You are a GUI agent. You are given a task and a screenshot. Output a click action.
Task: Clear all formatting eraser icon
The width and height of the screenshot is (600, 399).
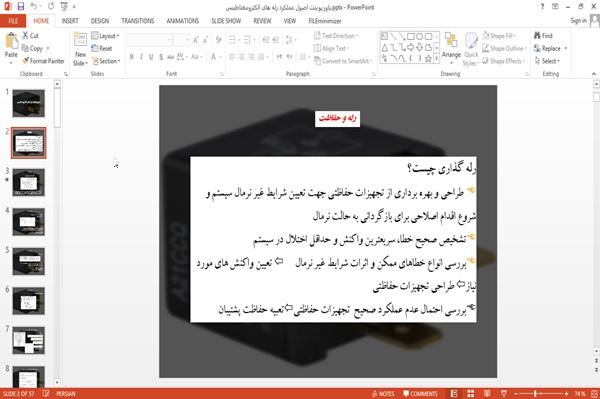pyautogui.click(x=218, y=40)
